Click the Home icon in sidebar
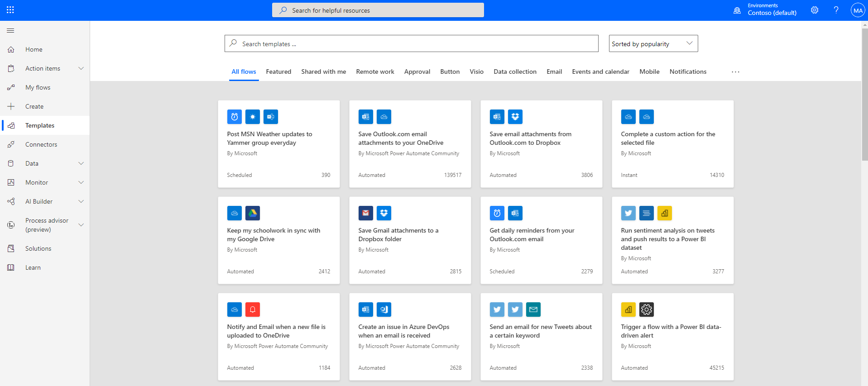868x386 pixels. (11, 49)
